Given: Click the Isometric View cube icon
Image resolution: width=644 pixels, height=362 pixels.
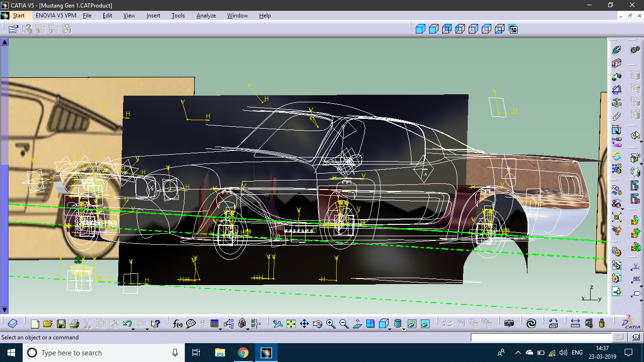Looking at the screenshot, I should (383, 323).
